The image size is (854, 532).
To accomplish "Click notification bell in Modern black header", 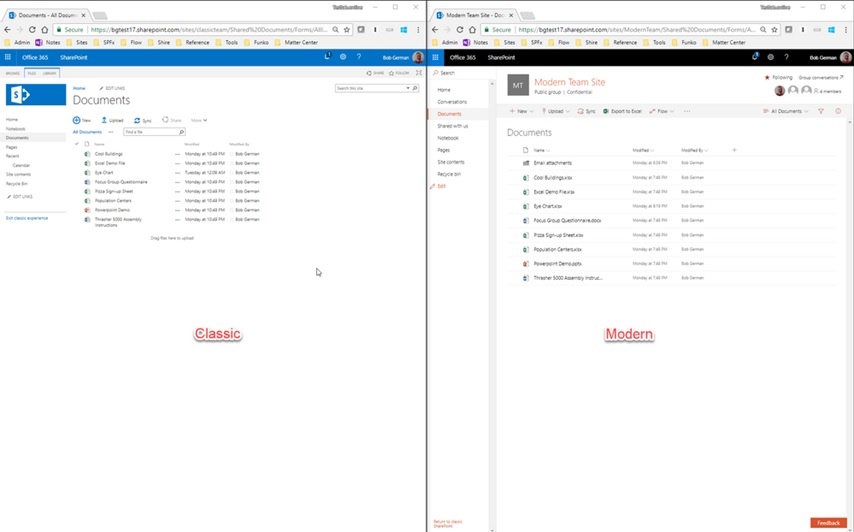I will click(x=755, y=56).
